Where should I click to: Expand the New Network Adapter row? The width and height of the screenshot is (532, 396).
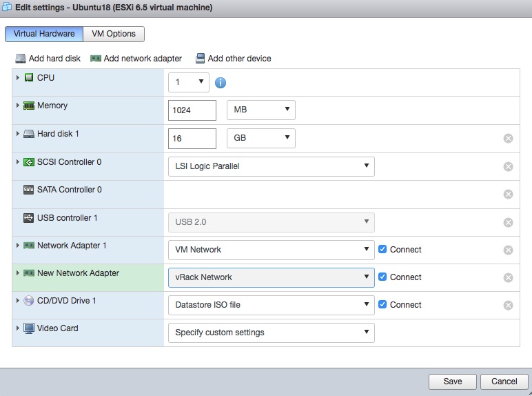pos(18,273)
